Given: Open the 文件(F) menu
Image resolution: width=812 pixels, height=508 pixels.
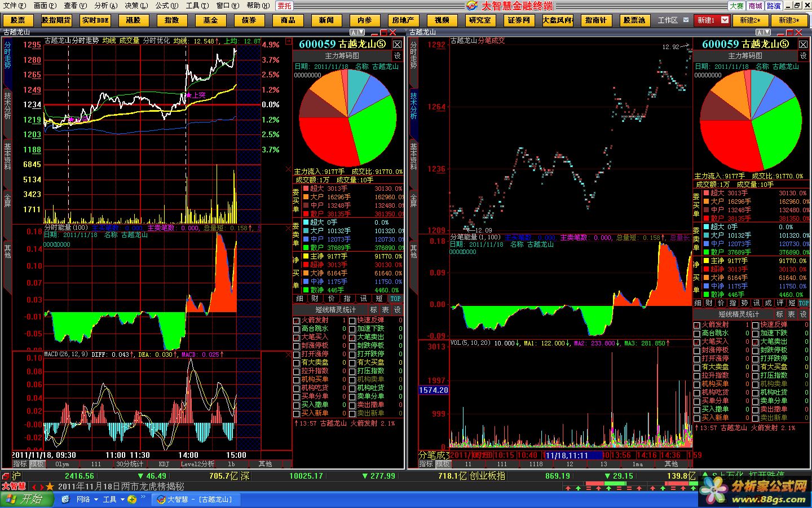Looking at the screenshot, I should (x=15, y=6).
